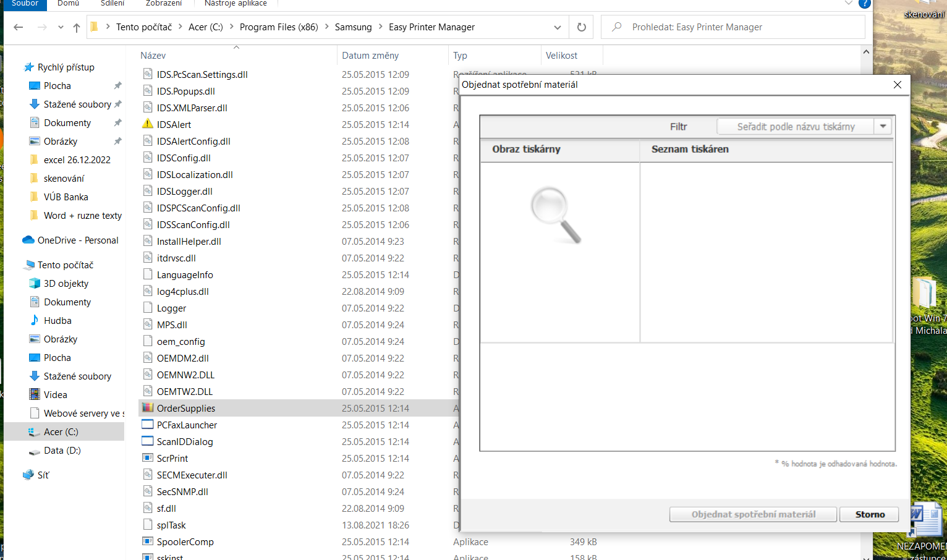Open the VÚB Banka folder
Image resolution: width=947 pixels, height=560 pixels.
pos(66,197)
